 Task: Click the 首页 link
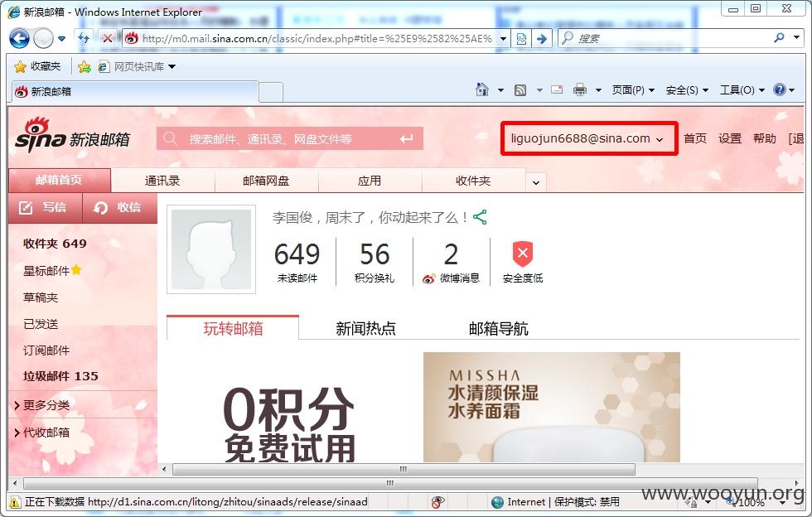(695, 138)
